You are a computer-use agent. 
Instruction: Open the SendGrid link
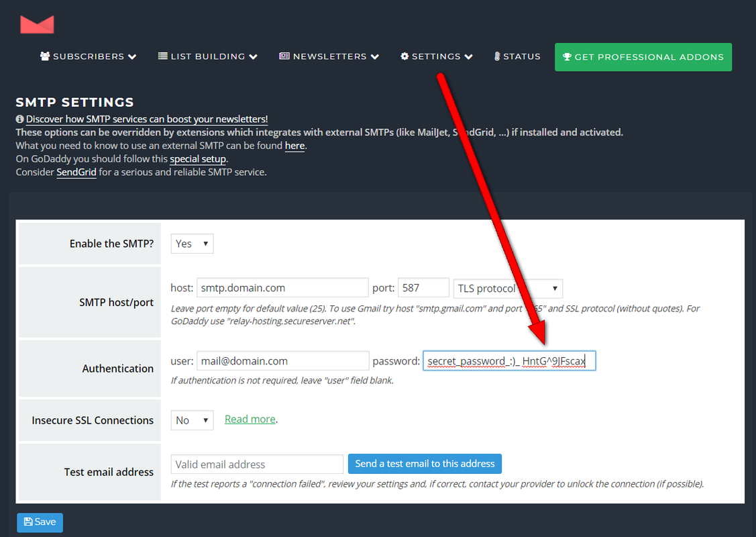click(x=76, y=172)
